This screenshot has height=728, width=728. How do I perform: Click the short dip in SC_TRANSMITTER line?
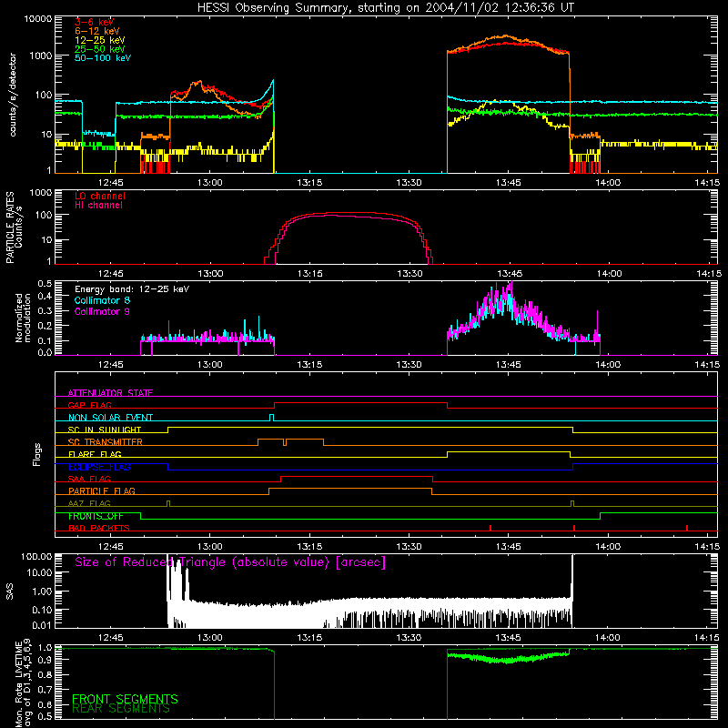pyautogui.click(x=285, y=442)
